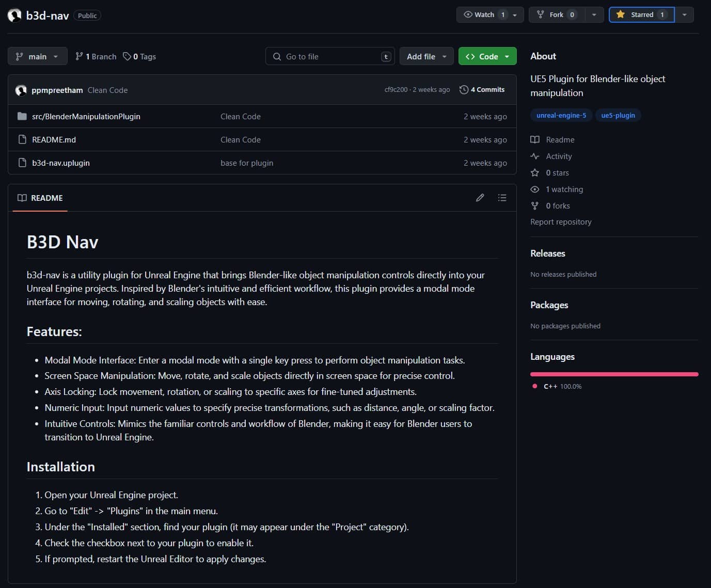Toggle the Watch button for notifications
The image size is (711, 588).
pyautogui.click(x=490, y=14)
